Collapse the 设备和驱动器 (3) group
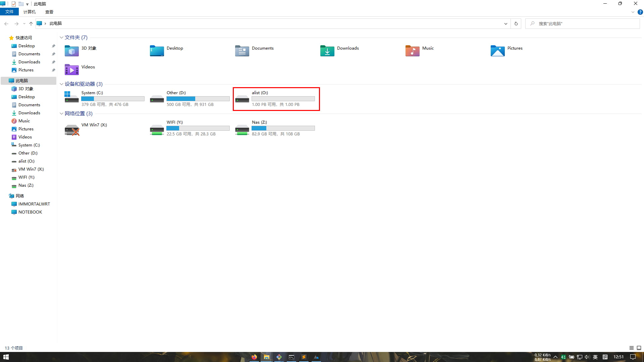 (x=61, y=84)
